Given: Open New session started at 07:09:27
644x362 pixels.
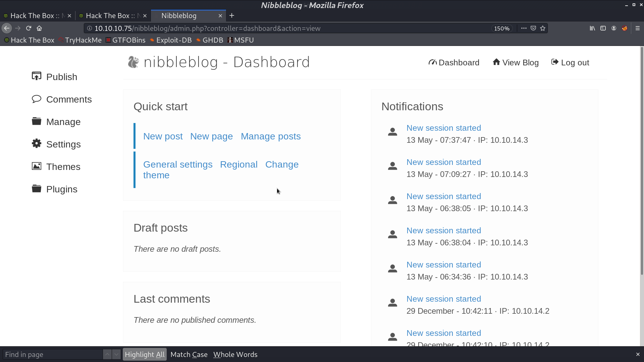Looking at the screenshot, I should (444, 162).
